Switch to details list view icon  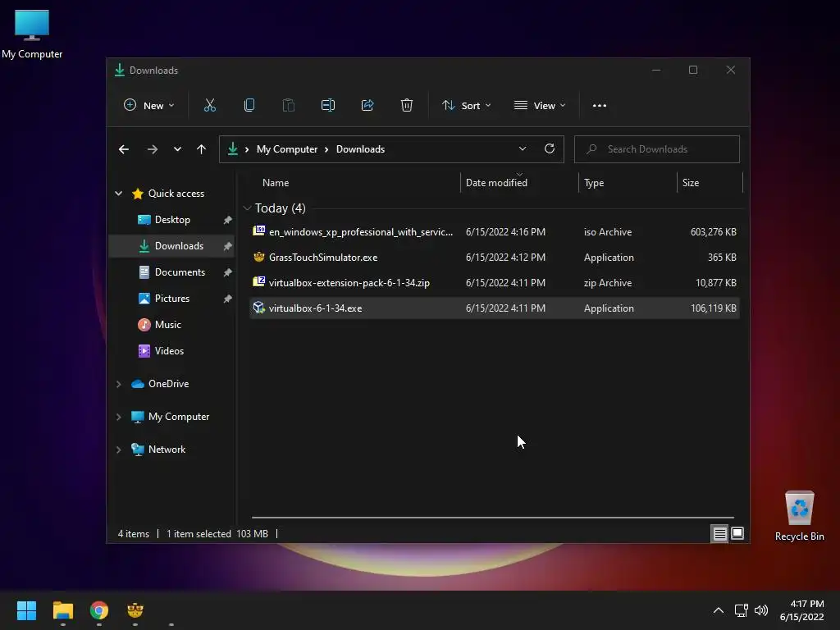point(719,533)
